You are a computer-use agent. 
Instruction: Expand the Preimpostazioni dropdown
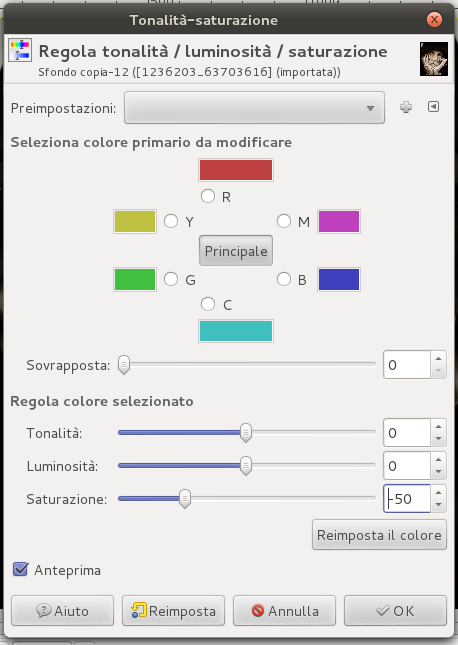click(254, 108)
